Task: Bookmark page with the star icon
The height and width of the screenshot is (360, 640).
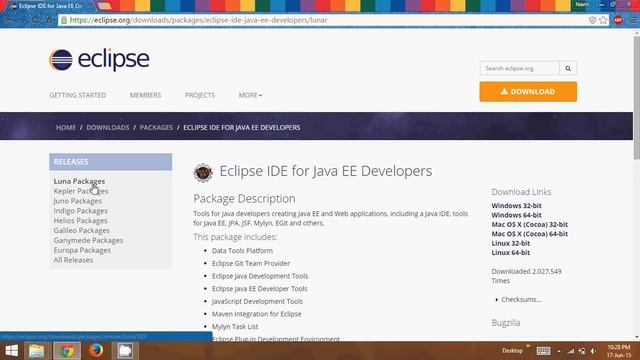Action: click(x=603, y=20)
